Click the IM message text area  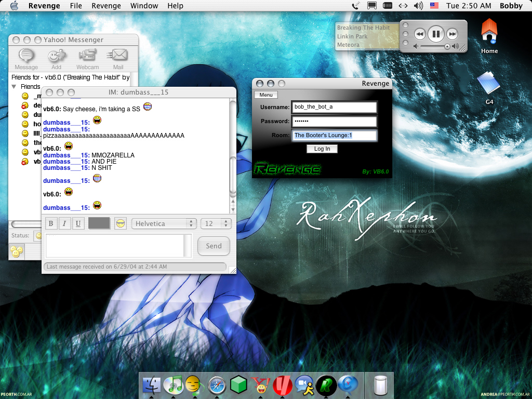click(115, 246)
